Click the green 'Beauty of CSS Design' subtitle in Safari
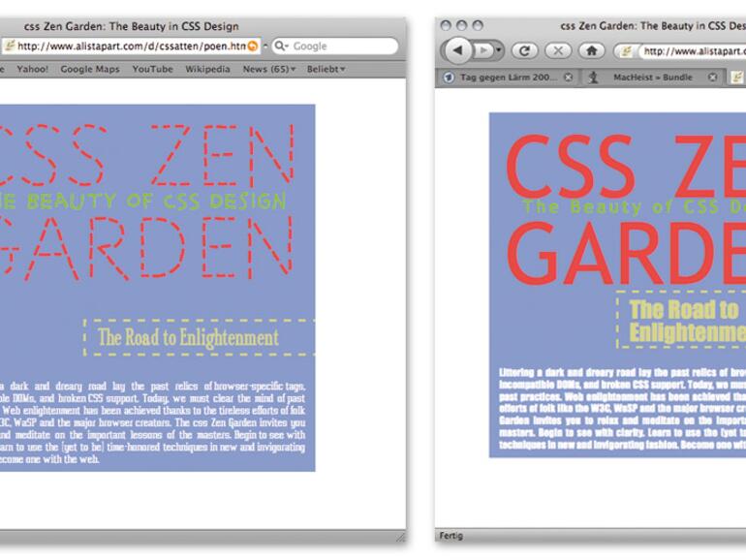The width and height of the screenshot is (746, 560). [x=157, y=202]
